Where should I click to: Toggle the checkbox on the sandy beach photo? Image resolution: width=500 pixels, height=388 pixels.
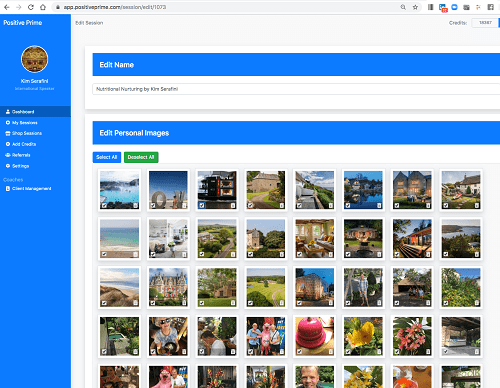(104, 254)
